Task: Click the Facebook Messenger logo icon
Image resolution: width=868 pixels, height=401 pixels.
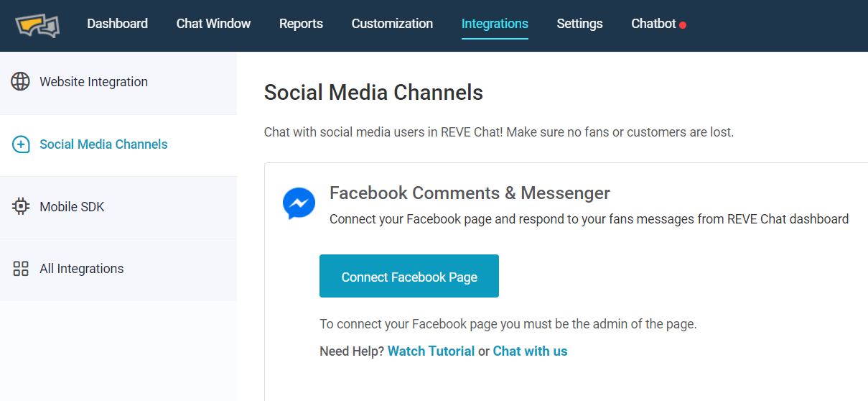Action: (x=299, y=203)
